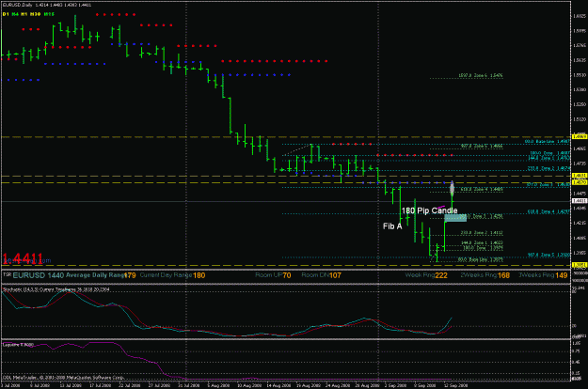Click the Room UP value 70
Screen dimensions: 588x389
point(287,275)
